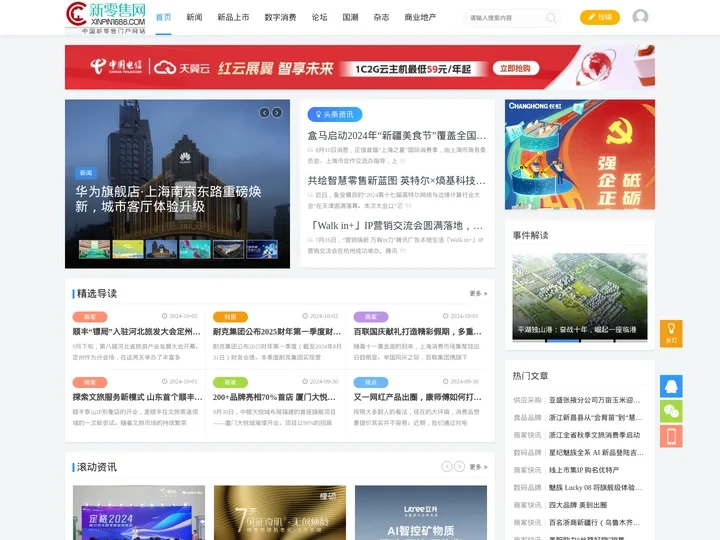The height and width of the screenshot is (540, 720).
Task: Select the sixth carousel thumbnail
Action: (x=262, y=249)
